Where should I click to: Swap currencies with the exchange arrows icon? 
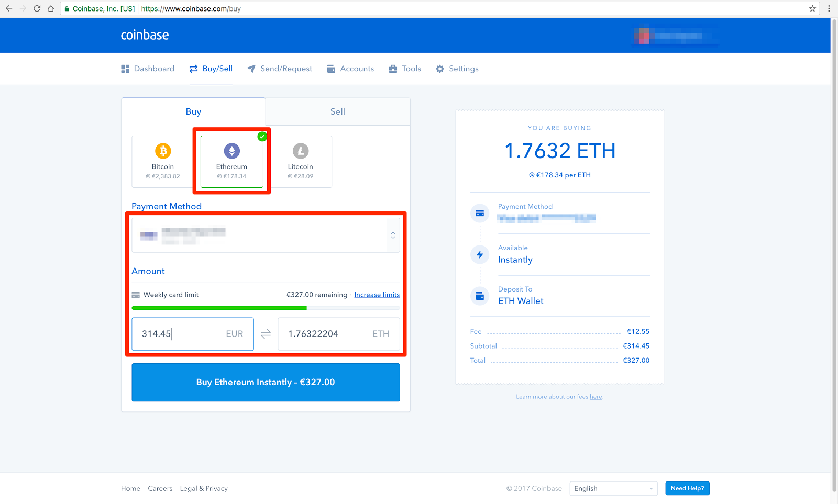pos(266,334)
